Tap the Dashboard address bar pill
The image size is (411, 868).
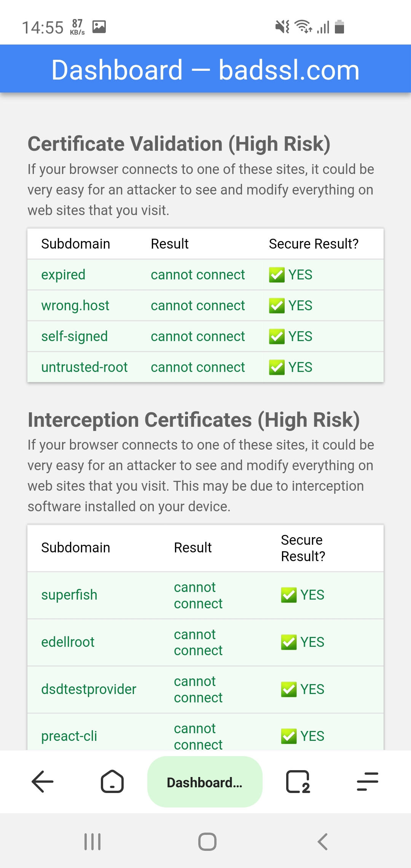205,782
